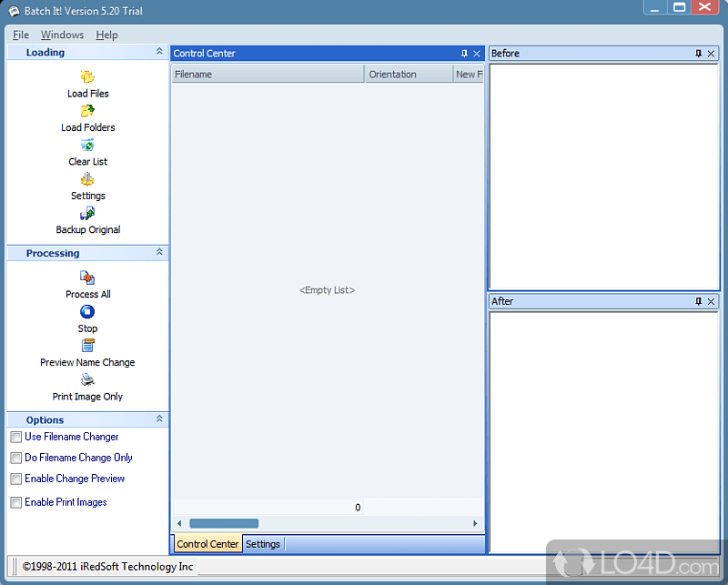Screen dimensions: 728x585
Task: Sort list by Filename column header
Action: point(268,75)
